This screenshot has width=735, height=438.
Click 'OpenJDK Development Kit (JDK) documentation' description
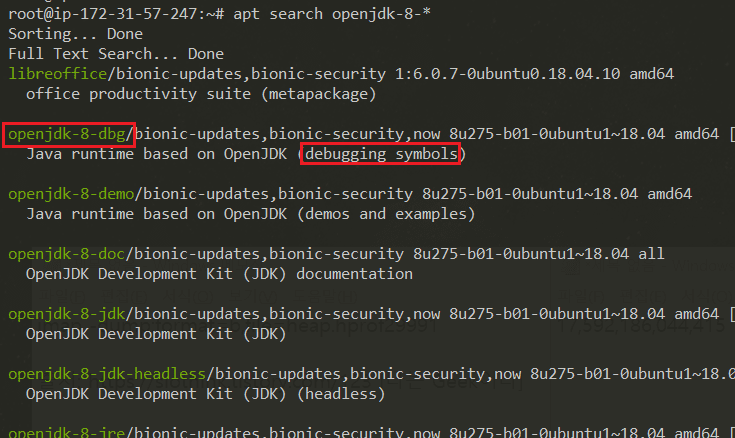pyautogui.click(x=218, y=274)
